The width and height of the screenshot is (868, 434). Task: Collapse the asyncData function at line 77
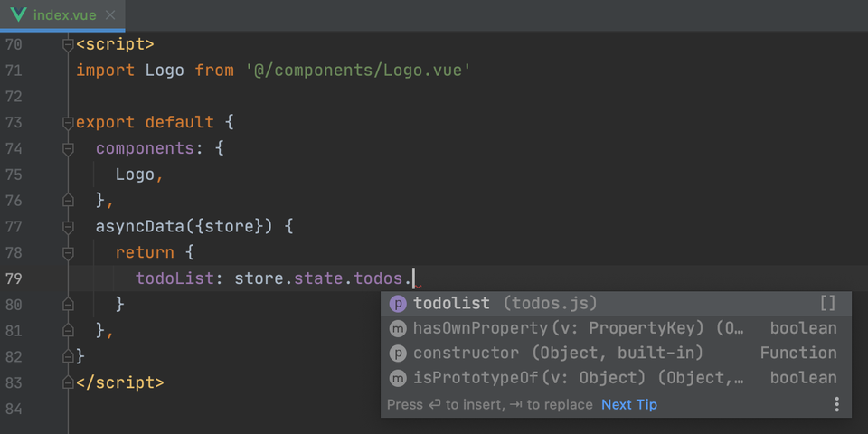(67, 226)
